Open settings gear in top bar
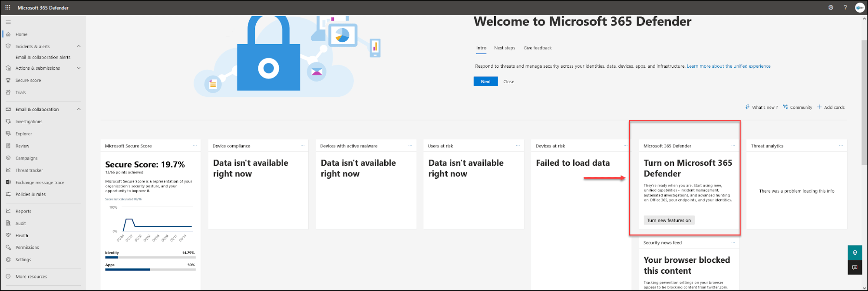The image size is (868, 291). tap(831, 7)
